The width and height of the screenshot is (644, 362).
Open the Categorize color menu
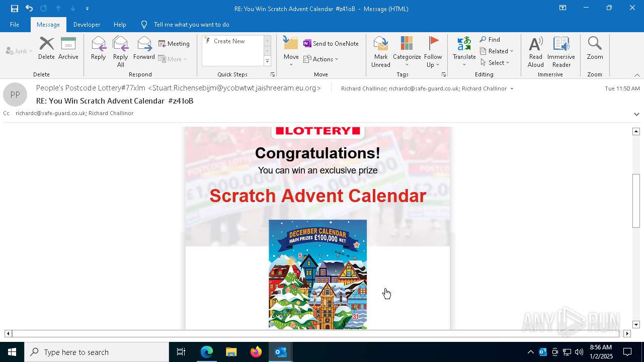click(x=407, y=52)
